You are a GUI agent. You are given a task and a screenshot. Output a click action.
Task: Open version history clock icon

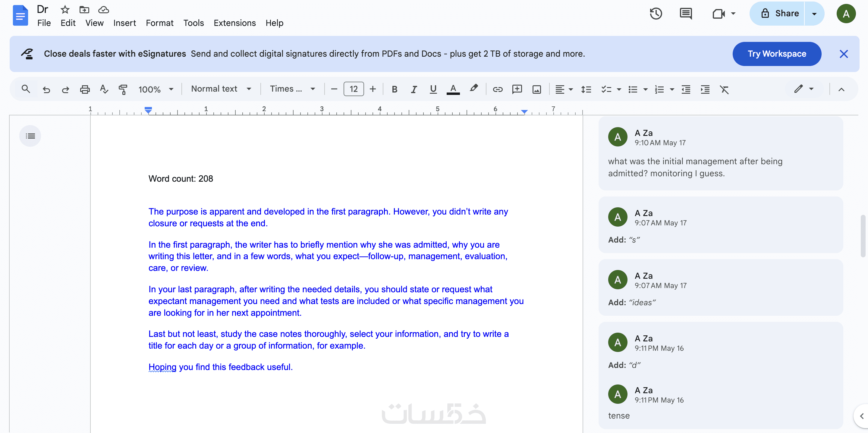[656, 14]
